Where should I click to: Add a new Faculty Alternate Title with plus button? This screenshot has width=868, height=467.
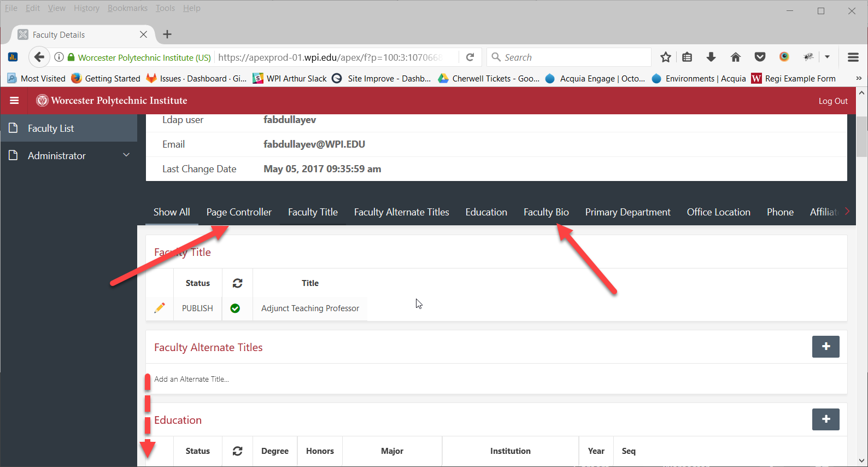(x=825, y=347)
